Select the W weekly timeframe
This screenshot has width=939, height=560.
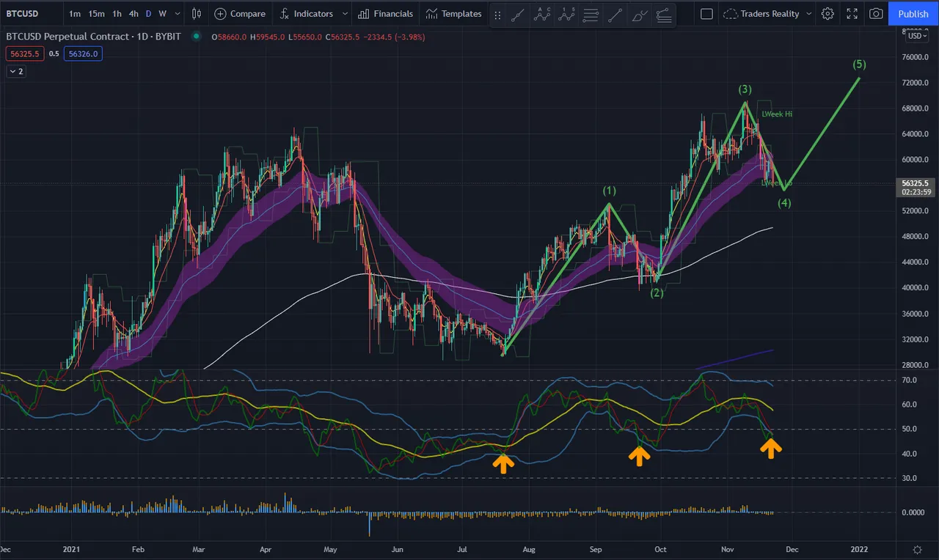[163, 13]
